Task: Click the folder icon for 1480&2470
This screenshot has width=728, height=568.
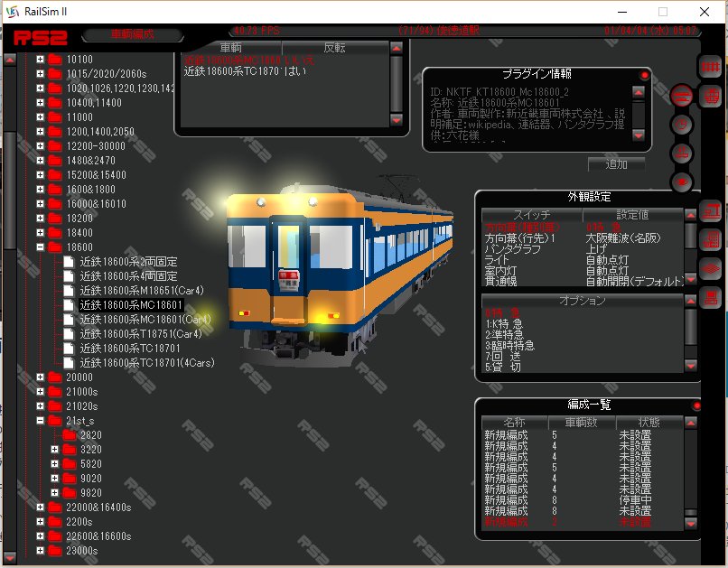Action: coord(55,161)
